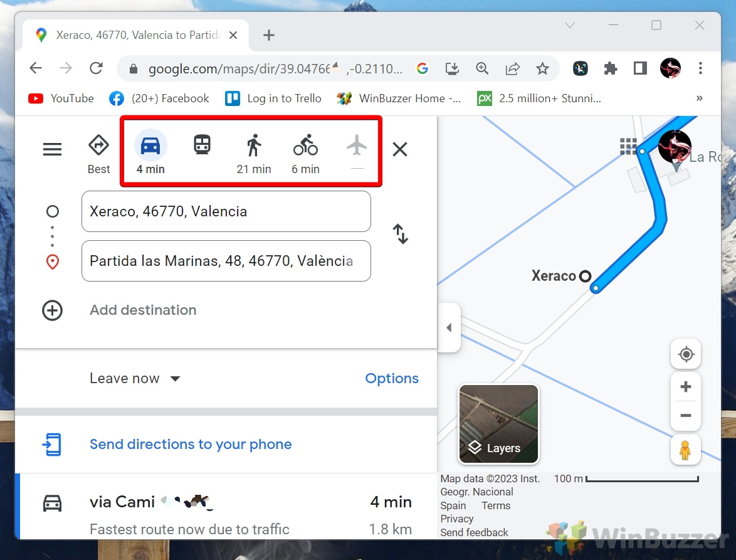Click the plus circle add destination icon
The image size is (736, 560).
pyautogui.click(x=52, y=310)
